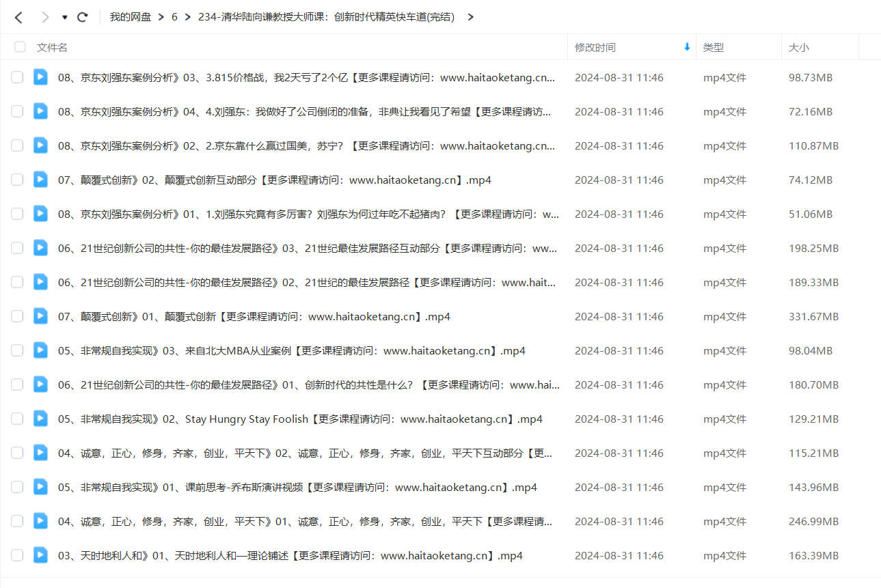
Task: Select file name 02、21世纪的最佳发展路径
Action: (307, 283)
